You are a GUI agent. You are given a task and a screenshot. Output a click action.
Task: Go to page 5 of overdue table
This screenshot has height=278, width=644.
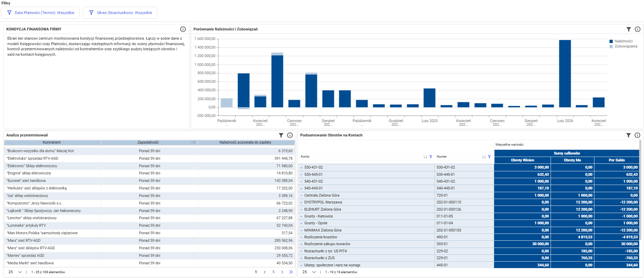[x=273, y=272]
